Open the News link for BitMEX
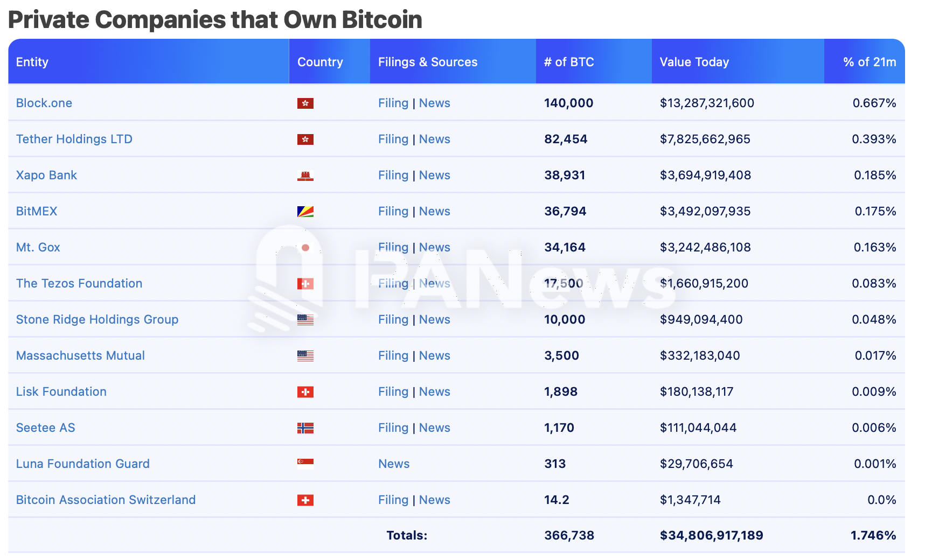This screenshot has width=932, height=560. [x=434, y=211]
